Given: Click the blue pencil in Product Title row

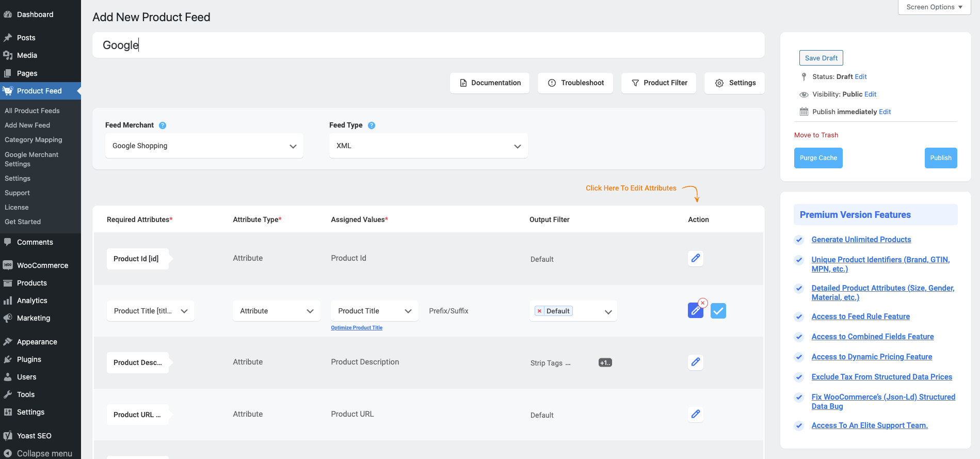Looking at the screenshot, I should pyautogui.click(x=695, y=311).
